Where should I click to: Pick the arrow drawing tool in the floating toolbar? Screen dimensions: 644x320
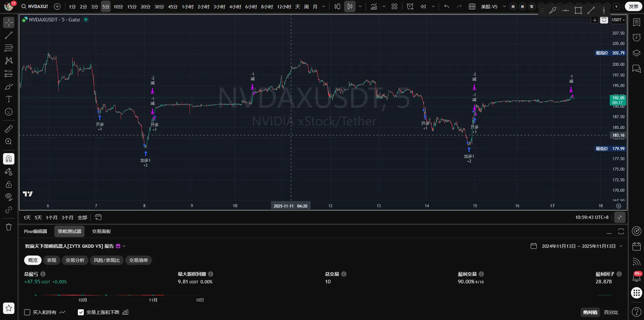tap(552, 10)
